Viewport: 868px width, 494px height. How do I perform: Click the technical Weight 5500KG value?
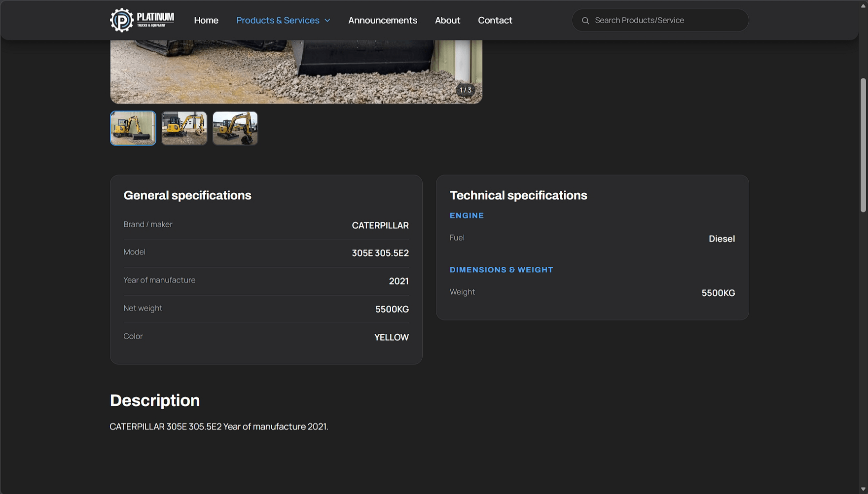718,293
